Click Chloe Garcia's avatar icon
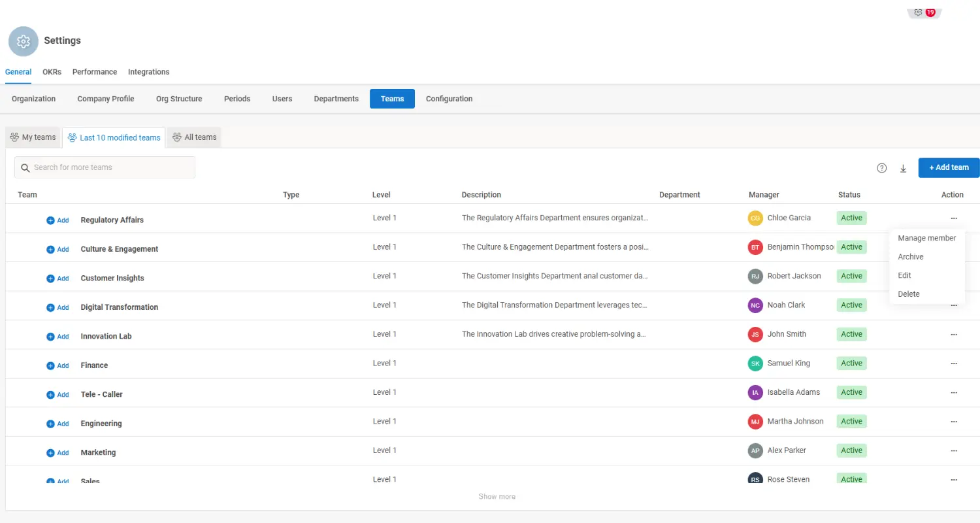The image size is (980, 523). tap(755, 218)
